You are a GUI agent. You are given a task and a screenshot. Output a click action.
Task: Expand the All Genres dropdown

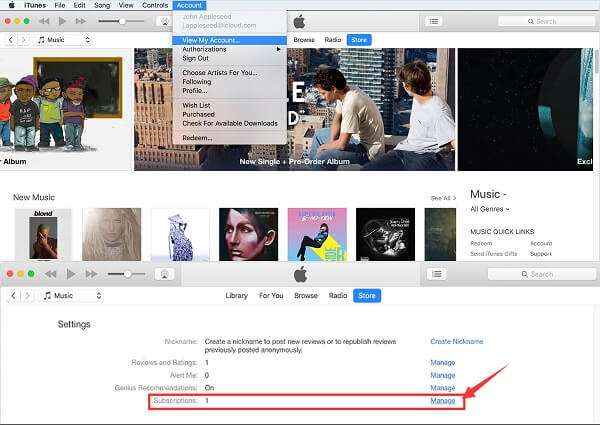pos(490,209)
